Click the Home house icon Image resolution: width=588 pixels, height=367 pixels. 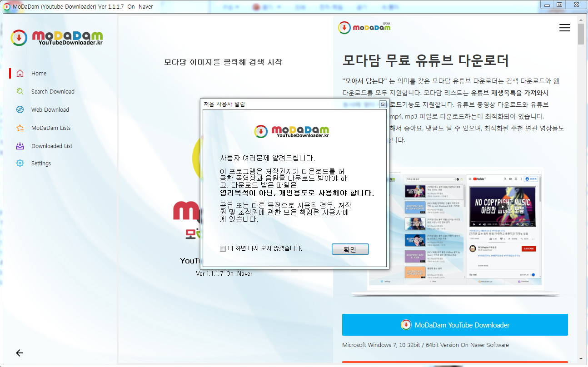(20, 73)
